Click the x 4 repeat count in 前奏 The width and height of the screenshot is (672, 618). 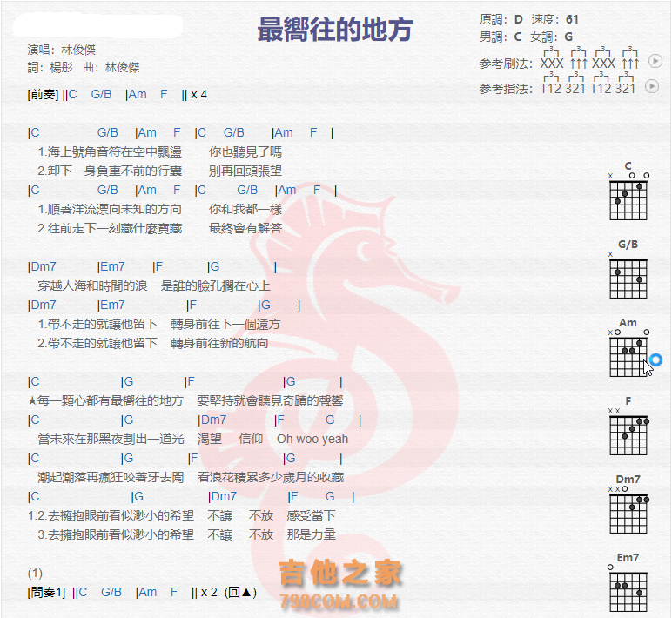pyautogui.click(x=198, y=94)
